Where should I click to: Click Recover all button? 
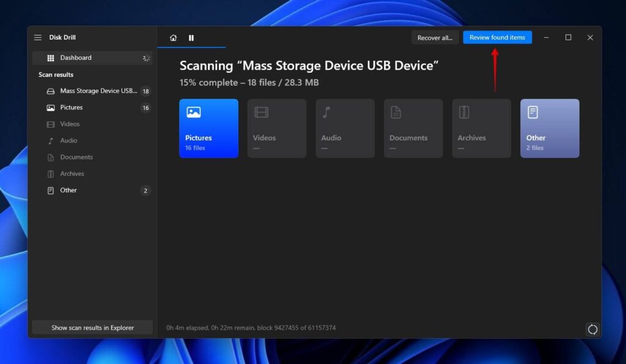[435, 37]
